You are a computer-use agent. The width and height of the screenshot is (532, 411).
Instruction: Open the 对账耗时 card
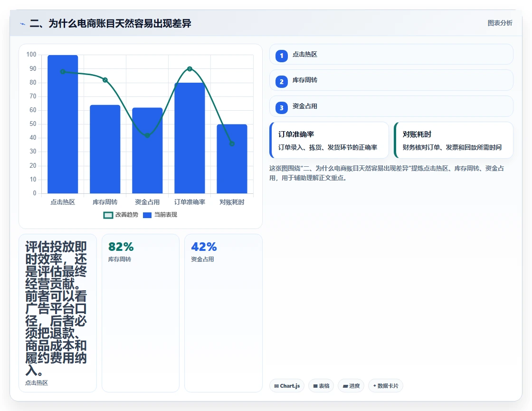[x=453, y=140]
